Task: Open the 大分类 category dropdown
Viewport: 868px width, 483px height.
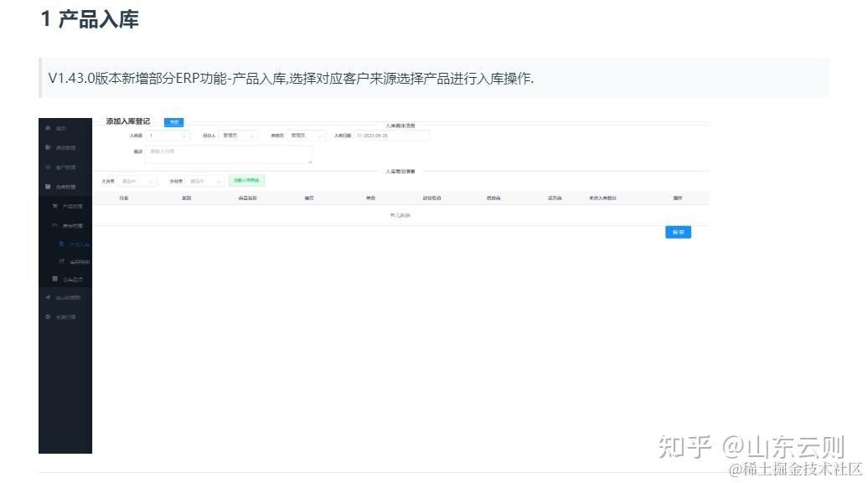Action: (x=138, y=179)
